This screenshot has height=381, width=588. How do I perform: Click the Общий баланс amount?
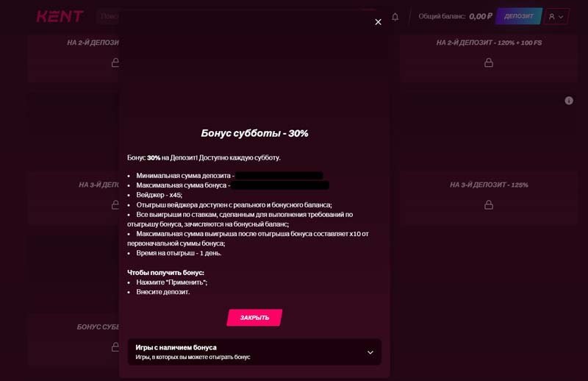tap(480, 16)
